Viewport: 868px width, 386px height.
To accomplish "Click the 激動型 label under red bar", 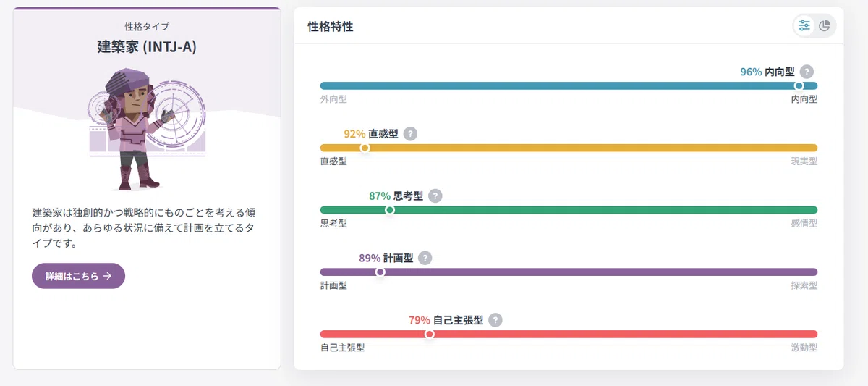I will [x=804, y=348].
